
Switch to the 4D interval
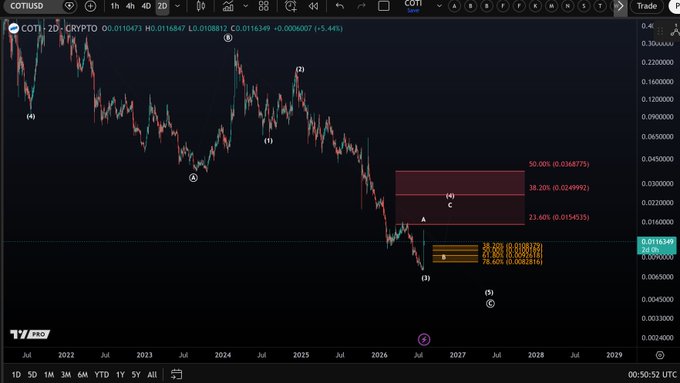pos(146,6)
